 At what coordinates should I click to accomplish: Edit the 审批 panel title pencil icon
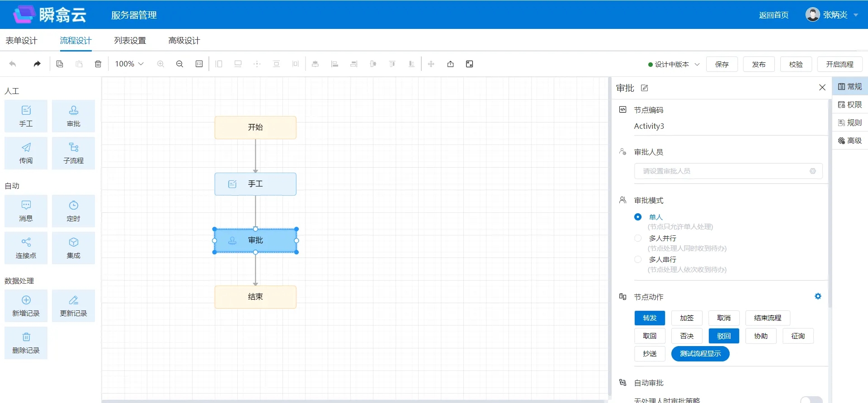pyautogui.click(x=645, y=88)
